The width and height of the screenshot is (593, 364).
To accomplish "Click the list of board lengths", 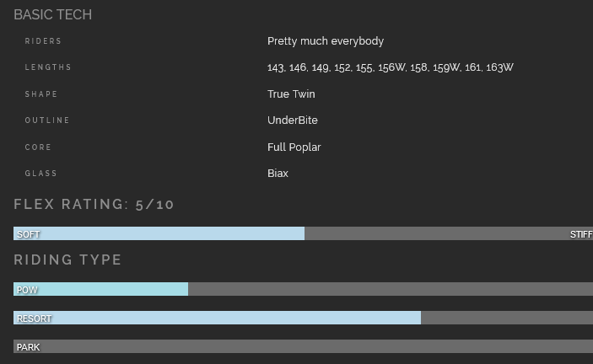I will pyautogui.click(x=390, y=67).
